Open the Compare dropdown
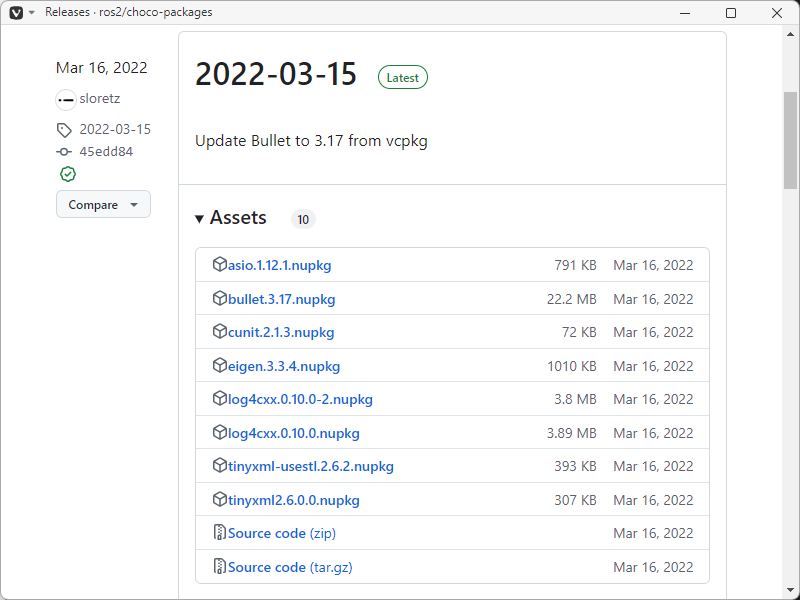This screenshot has height=600, width=800. (x=103, y=204)
